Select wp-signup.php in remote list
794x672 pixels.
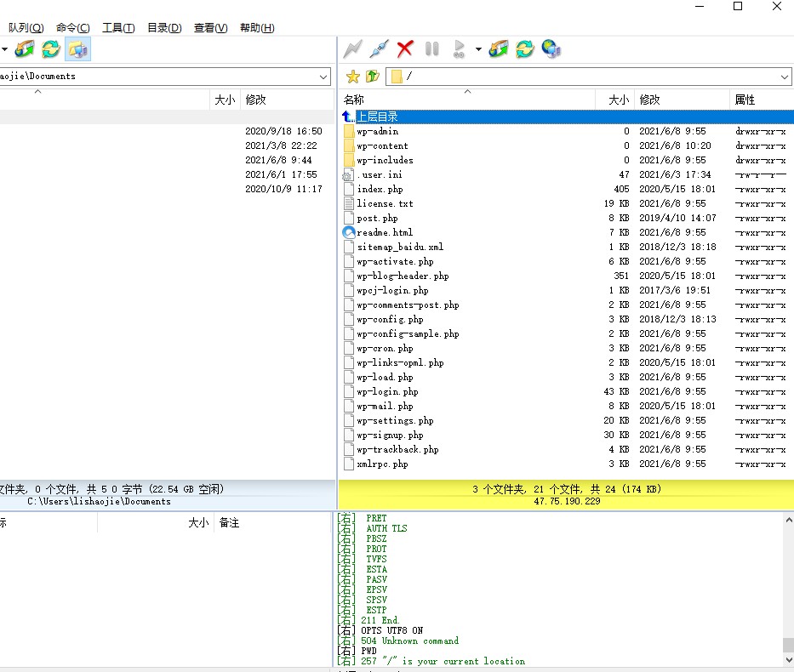pyautogui.click(x=390, y=436)
